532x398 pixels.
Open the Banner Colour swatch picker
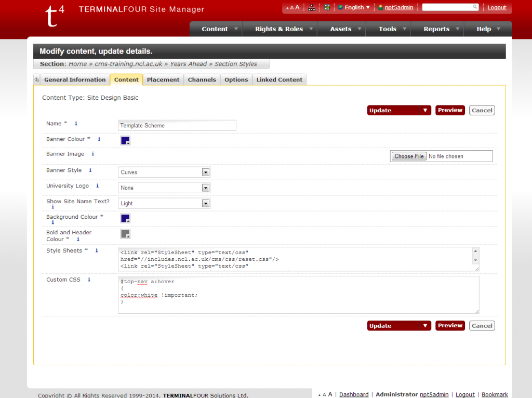click(125, 141)
